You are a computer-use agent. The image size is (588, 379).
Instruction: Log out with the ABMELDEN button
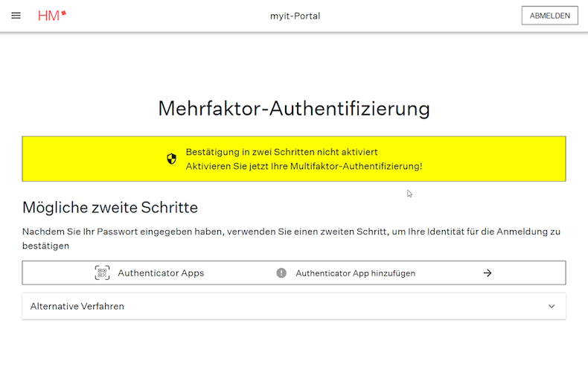click(549, 16)
